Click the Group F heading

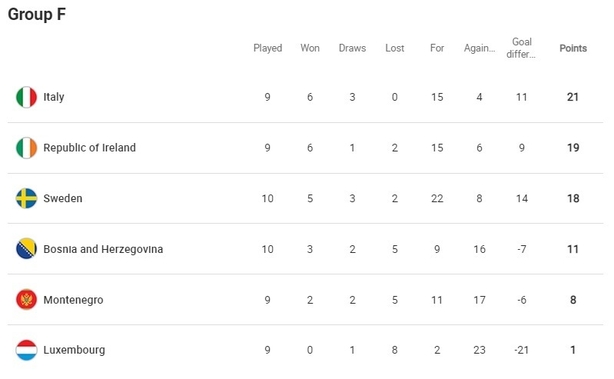tap(37, 14)
